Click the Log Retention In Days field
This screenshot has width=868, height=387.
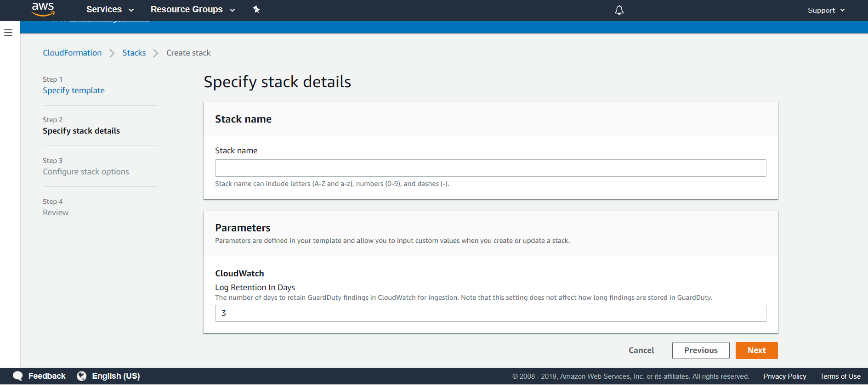[x=490, y=313]
